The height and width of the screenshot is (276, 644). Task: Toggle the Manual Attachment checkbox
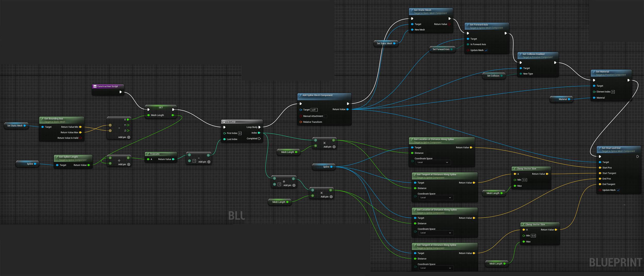click(325, 116)
